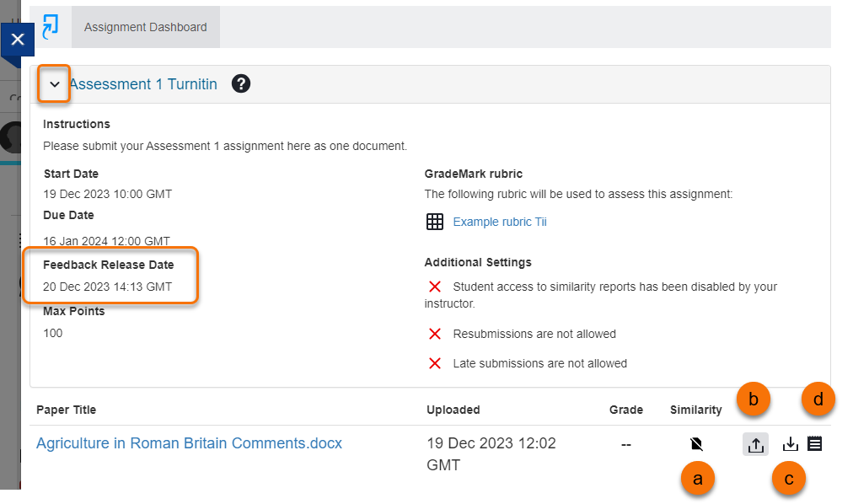The height and width of the screenshot is (504, 853).
Task: Open the Example rubric Tii link
Action: (500, 223)
